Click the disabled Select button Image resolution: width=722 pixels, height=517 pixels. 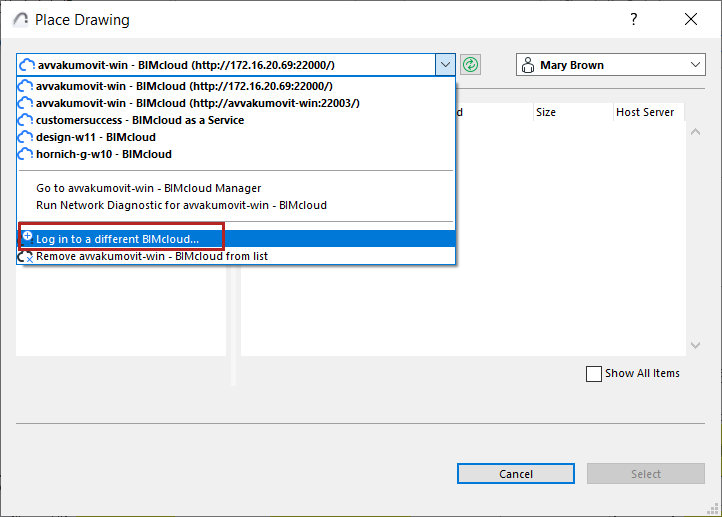click(646, 474)
